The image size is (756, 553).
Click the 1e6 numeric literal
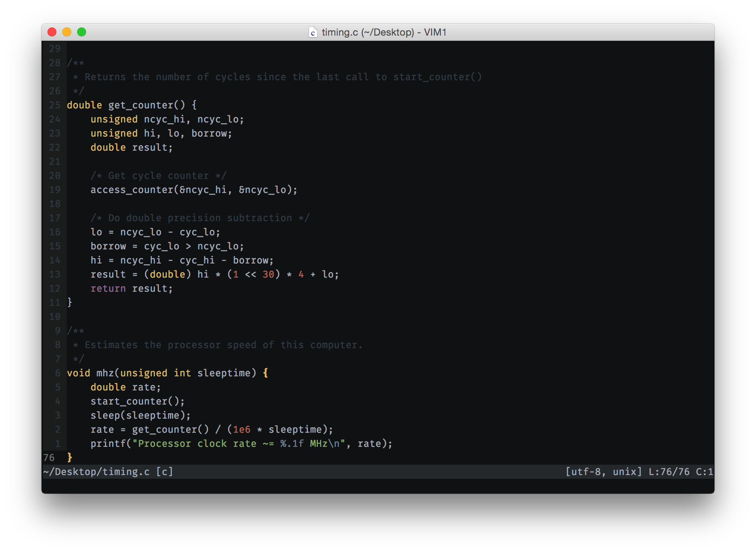[x=241, y=429]
